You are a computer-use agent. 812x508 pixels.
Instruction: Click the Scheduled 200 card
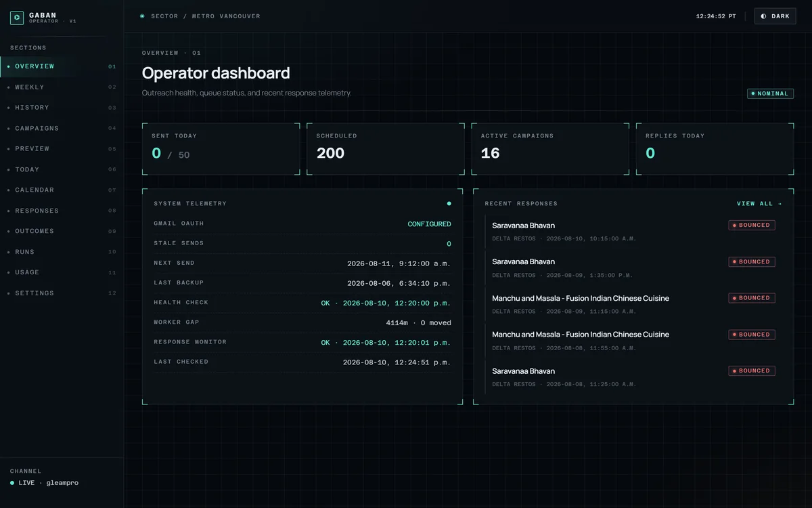pos(386,149)
